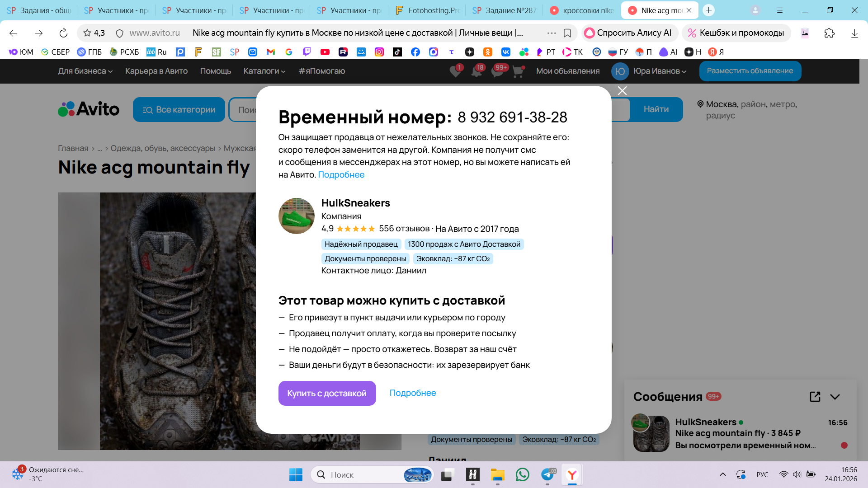868x488 pixels.
Task: Open HulkSneakers seller avatar in popup
Action: [296, 216]
